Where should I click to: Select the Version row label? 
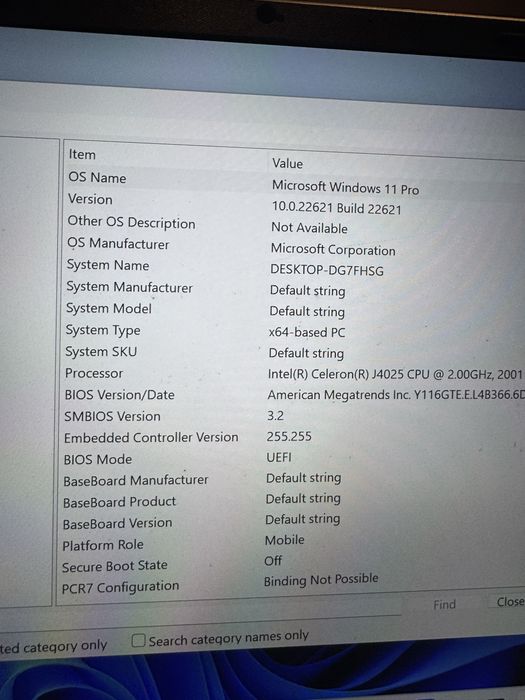(90, 199)
